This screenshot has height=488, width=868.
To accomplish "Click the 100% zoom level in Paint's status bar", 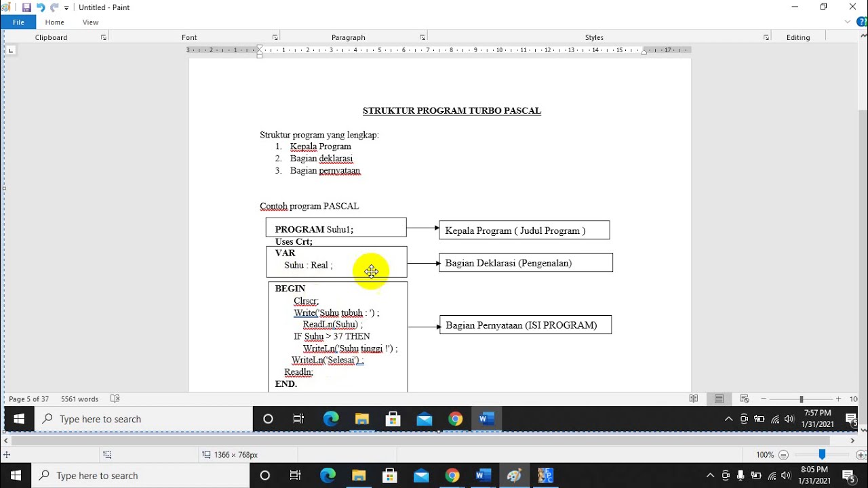I will pyautogui.click(x=765, y=455).
